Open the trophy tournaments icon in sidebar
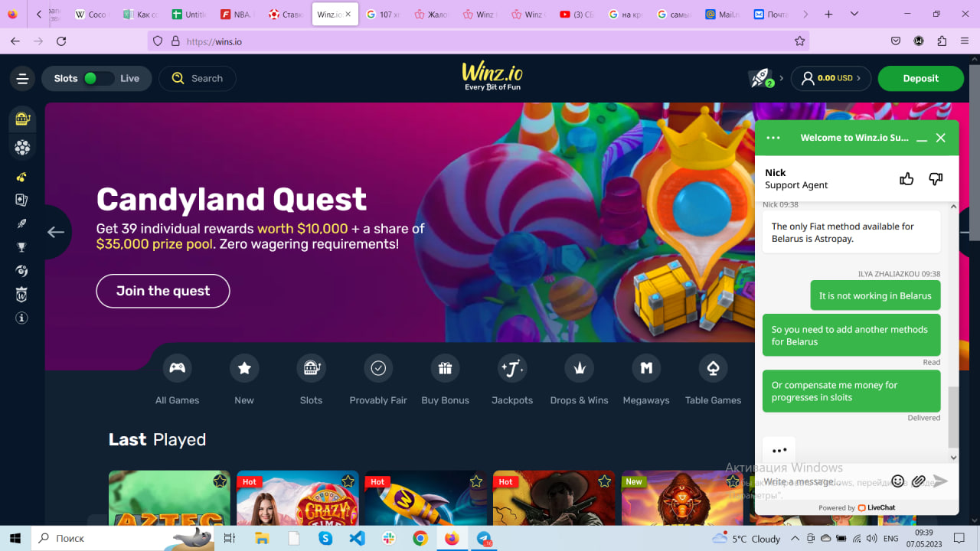 [22, 247]
